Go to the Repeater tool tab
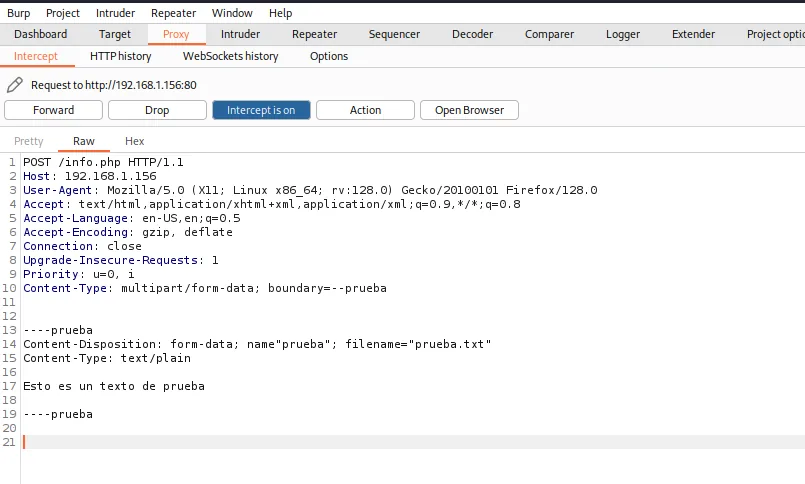The height and width of the screenshot is (484, 805). click(x=314, y=34)
